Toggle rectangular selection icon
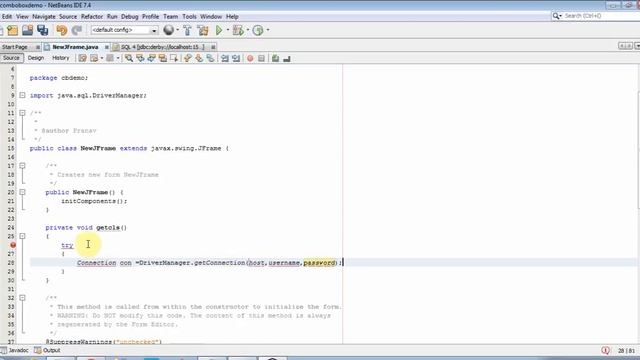 pyautogui.click(x=174, y=59)
